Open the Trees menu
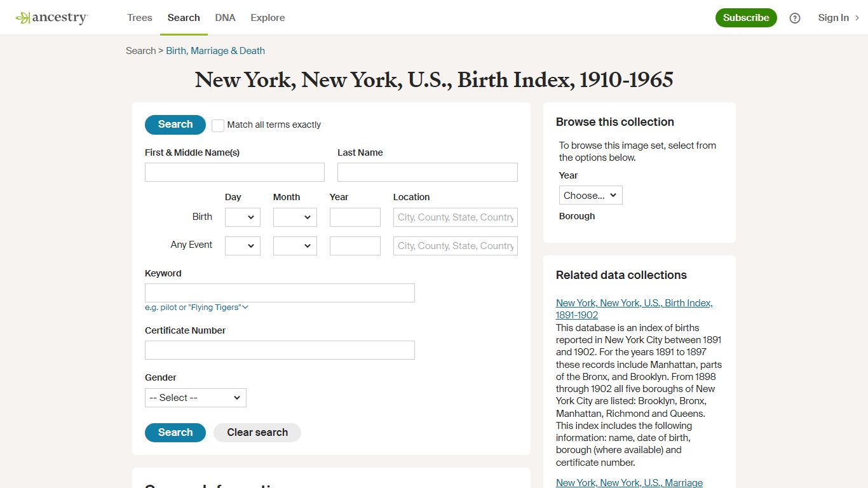The width and height of the screenshot is (868, 488). (x=140, y=18)
